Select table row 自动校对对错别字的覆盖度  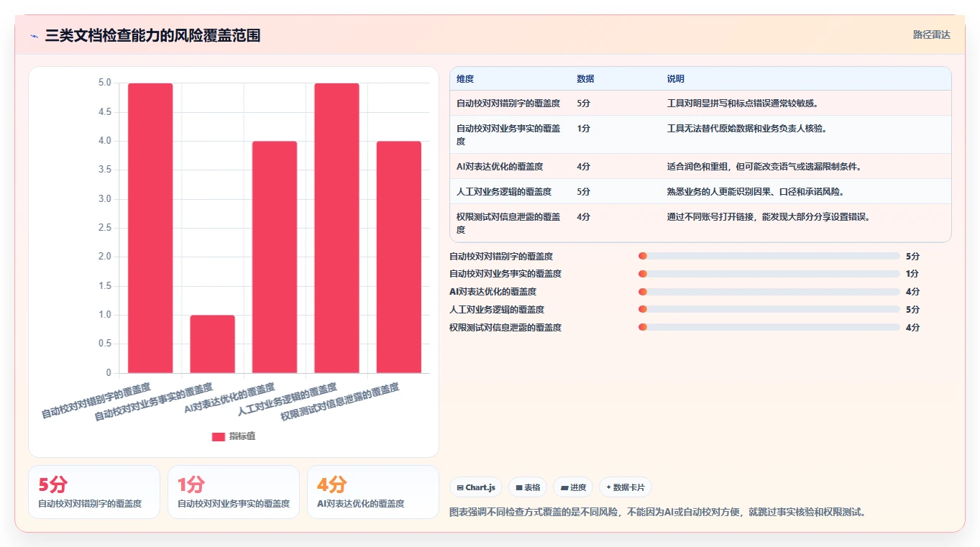tap(700, 104)
